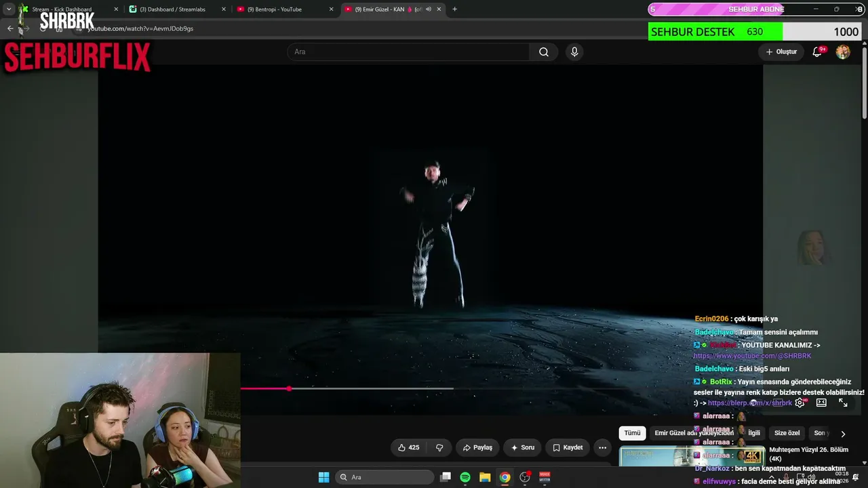Close the Dashboard / Streamlabs tab
Viewport: 868px width, 488px height.
point(224,9)
